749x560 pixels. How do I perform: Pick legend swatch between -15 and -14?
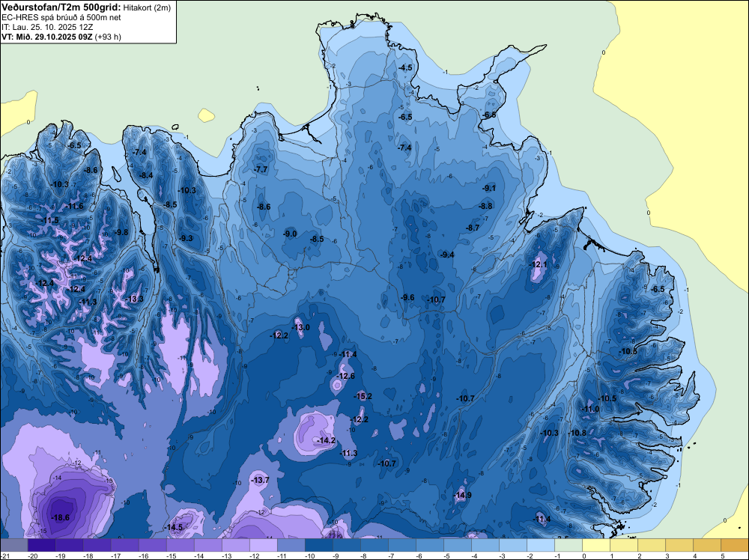(x=180, y=545)
